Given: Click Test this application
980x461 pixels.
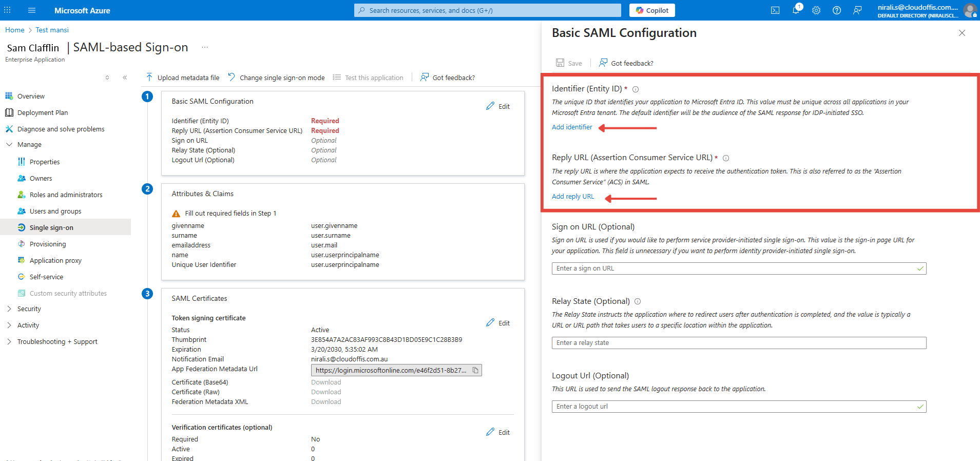Looking at the screenshot, I should click(x=368, y=78).
